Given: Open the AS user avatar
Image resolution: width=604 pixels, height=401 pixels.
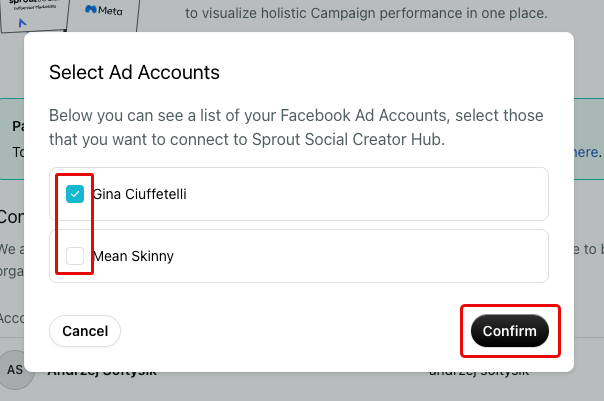Looking at the screenshot, I should (15, 370).
